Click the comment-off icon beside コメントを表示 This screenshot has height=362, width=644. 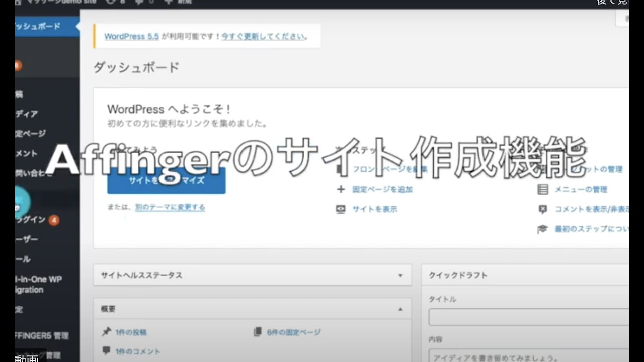(542, 209)
